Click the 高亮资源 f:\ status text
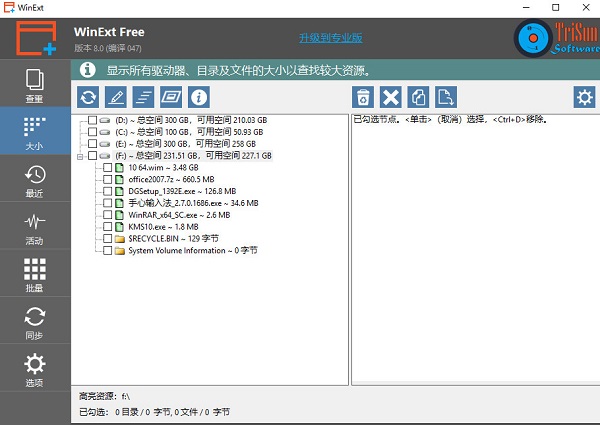Image resolution: width=600 pixels, height=425 pixels. coord(104,396)
